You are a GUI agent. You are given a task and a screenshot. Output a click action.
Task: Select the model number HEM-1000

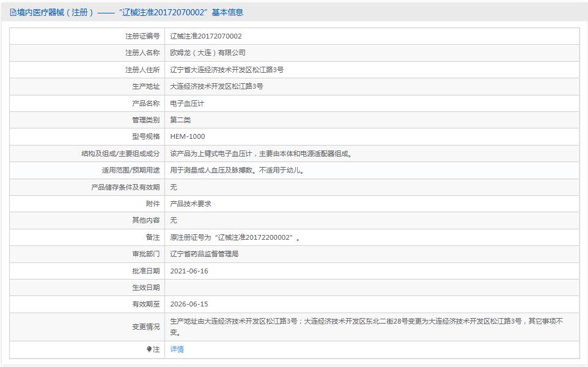[x=188, y=136]
